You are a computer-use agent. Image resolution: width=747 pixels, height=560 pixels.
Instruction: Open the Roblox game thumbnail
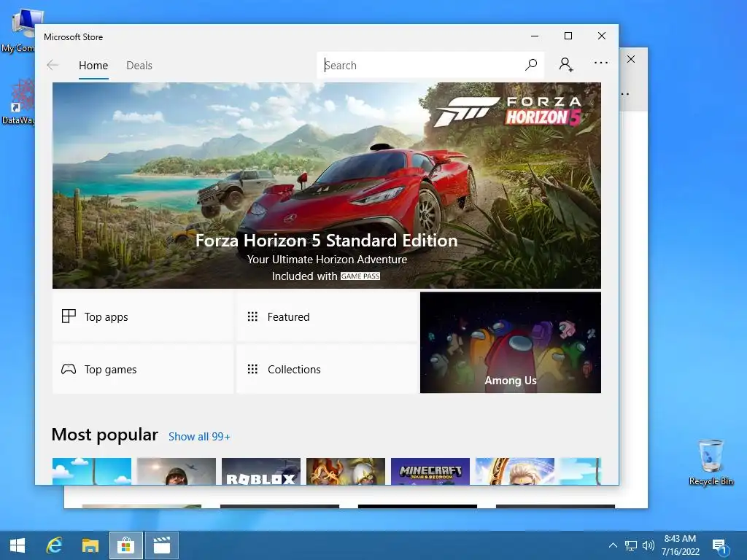click(x=261, y=472)
